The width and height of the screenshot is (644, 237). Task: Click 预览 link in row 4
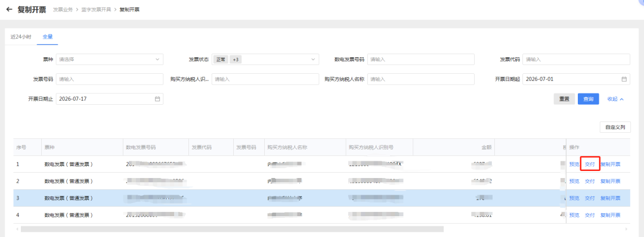click(574, 215)
